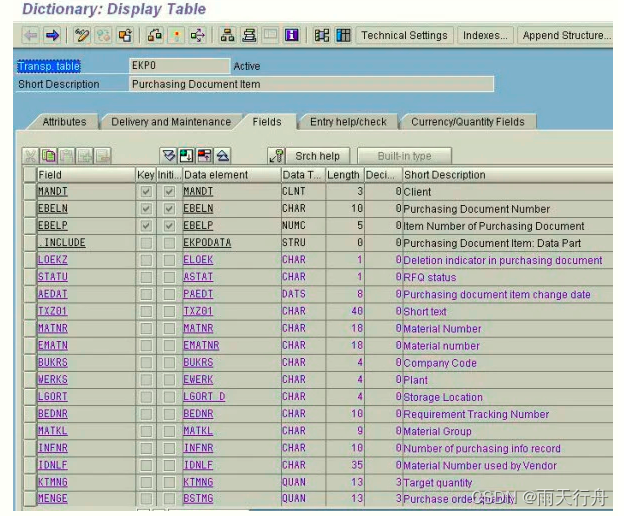Click the grayed-out back arrow icon
Image resolution: width=624 pixels, height=516 pixels.
click(x=31, y=35)
